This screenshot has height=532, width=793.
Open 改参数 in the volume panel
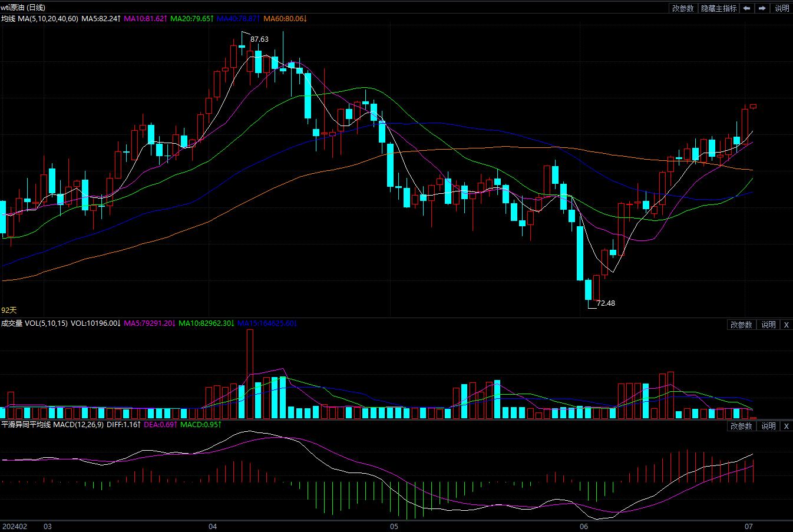[x=741, y=325]
